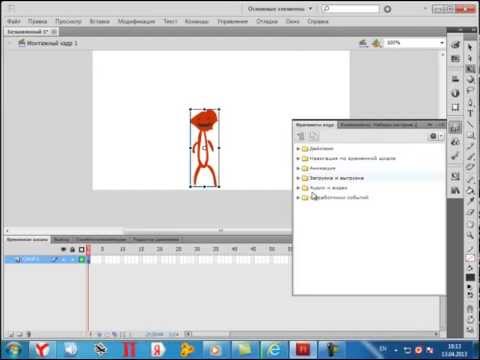
Task: Click the Edit Symbols icon above stage
Action: point(377,43)
